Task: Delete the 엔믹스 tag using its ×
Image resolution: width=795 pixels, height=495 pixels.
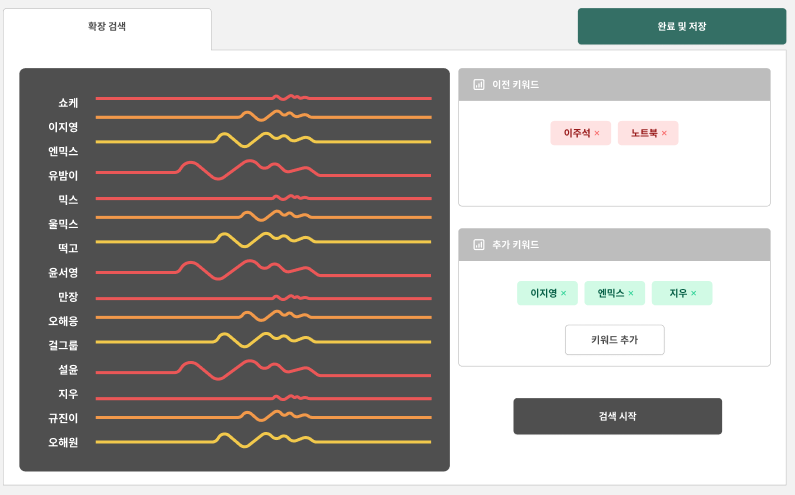Action: pyautogui.click(x=631, y=293)
